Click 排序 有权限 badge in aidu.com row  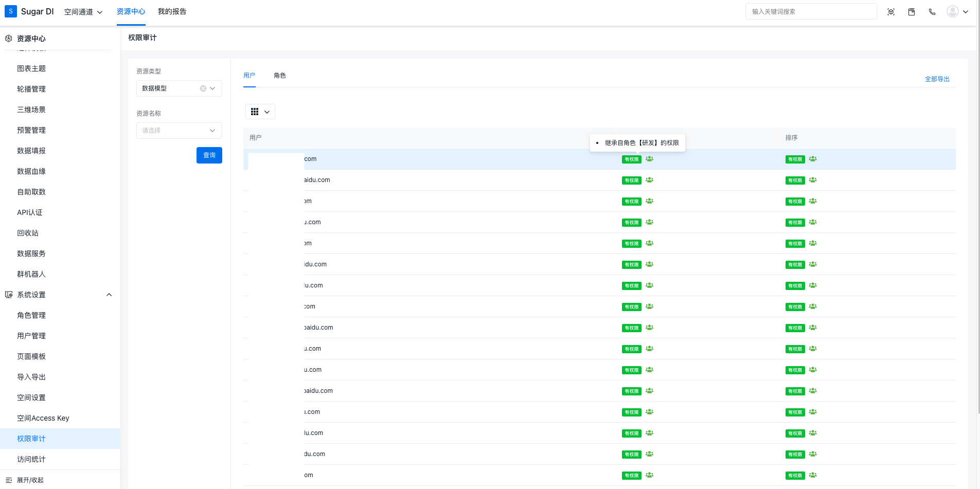[x=795, y=180]
